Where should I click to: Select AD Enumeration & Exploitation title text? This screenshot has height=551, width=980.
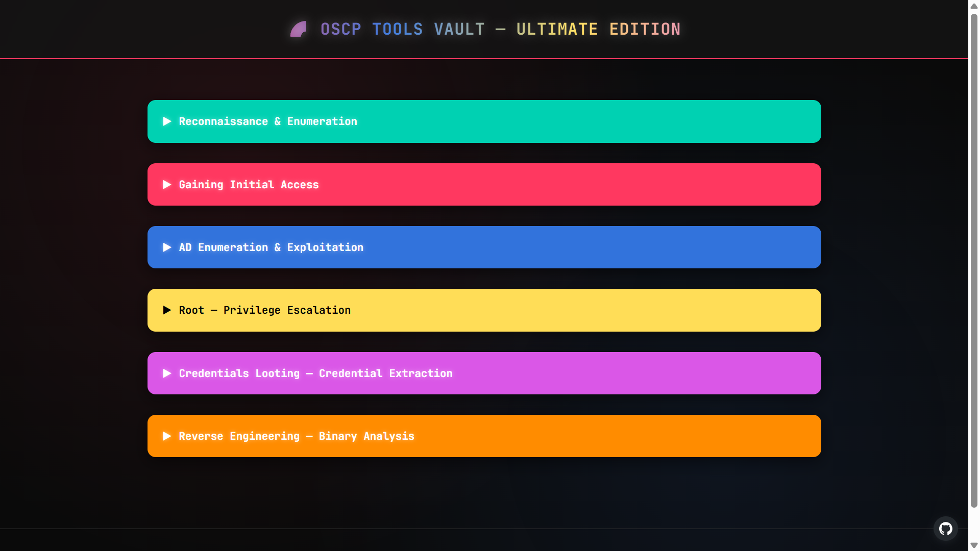271,247
